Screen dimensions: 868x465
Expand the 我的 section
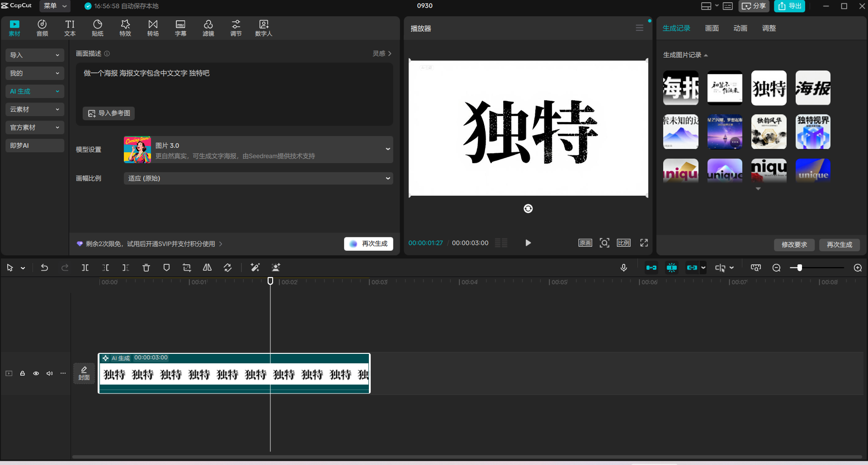point(35,73)
